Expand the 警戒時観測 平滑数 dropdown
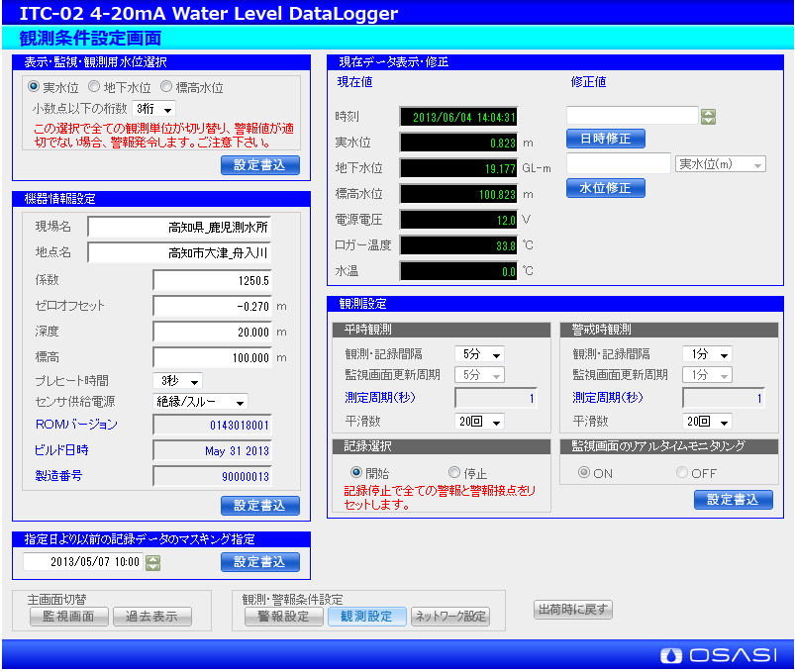Screen dimensions: 795x672 pyautogui.click(x=707, y=422)
